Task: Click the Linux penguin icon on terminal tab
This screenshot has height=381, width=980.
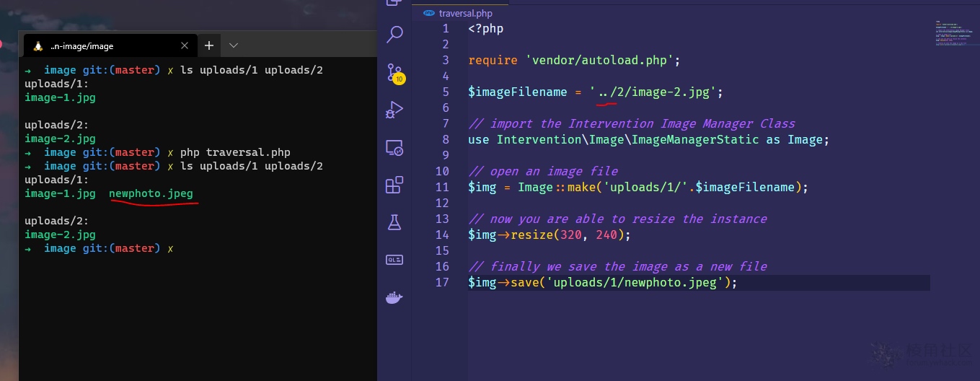Action: 37,46
